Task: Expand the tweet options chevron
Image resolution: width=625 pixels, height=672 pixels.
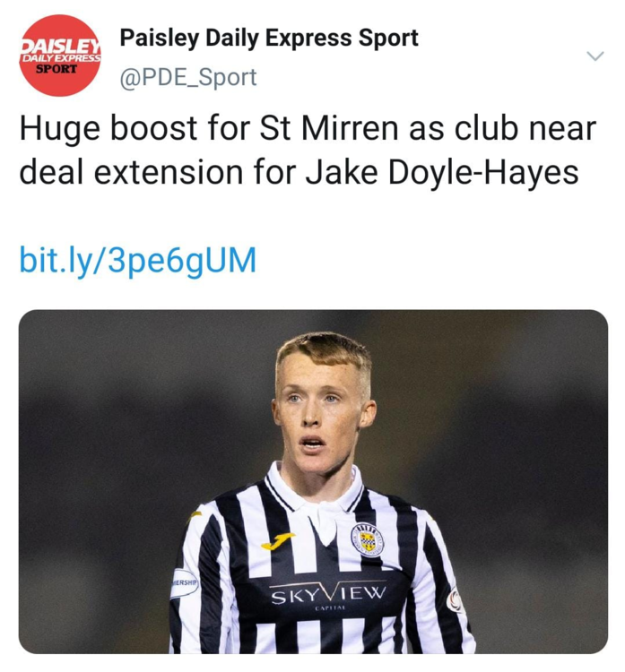Action: tap(595, 56)
